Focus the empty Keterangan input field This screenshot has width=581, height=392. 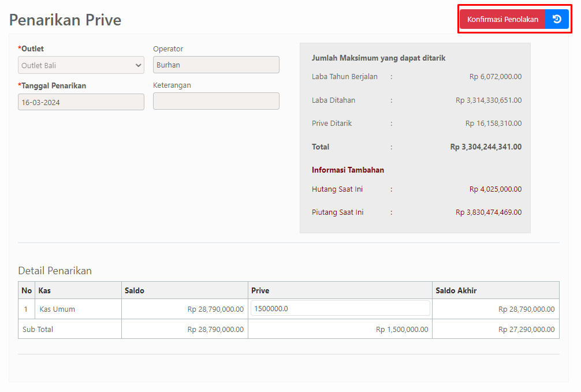[216, 101]
